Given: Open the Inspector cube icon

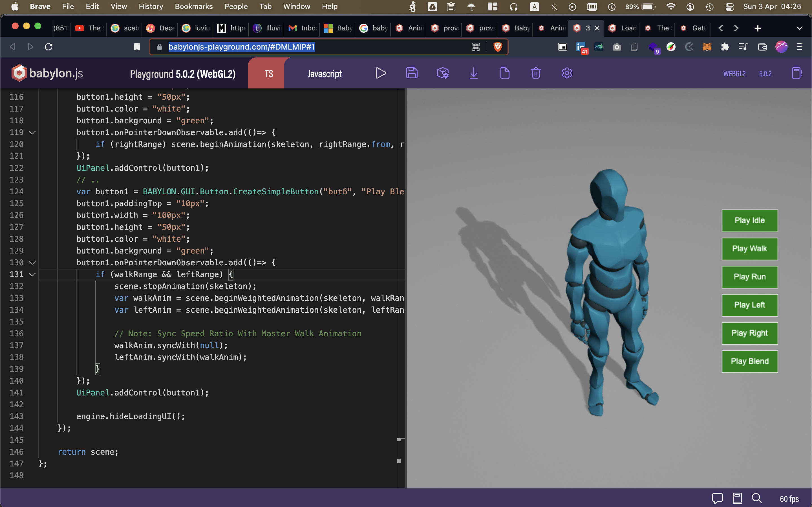Looking at the screenshot, I should [x=443, y=73].
